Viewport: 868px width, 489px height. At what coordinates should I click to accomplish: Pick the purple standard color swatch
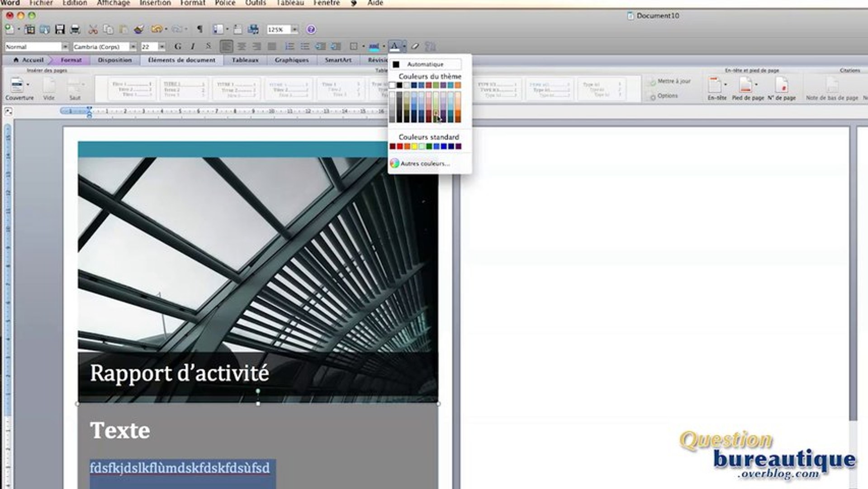(x=458, y=146)
